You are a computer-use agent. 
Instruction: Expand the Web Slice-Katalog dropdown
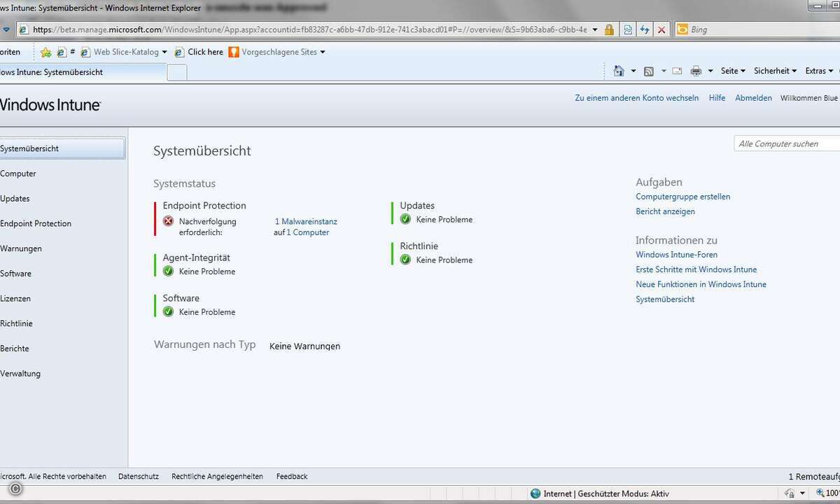tap(164, 52)
